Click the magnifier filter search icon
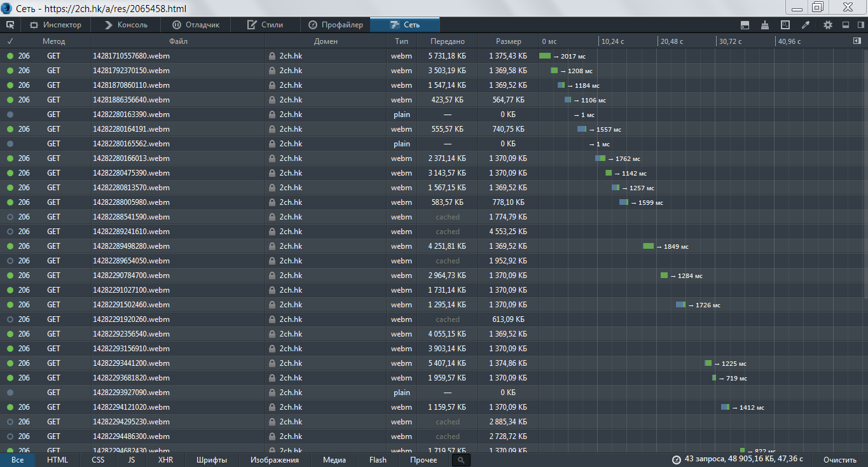Image resolution: width=868 pixels, height=467 pixels. coord(461,460)
